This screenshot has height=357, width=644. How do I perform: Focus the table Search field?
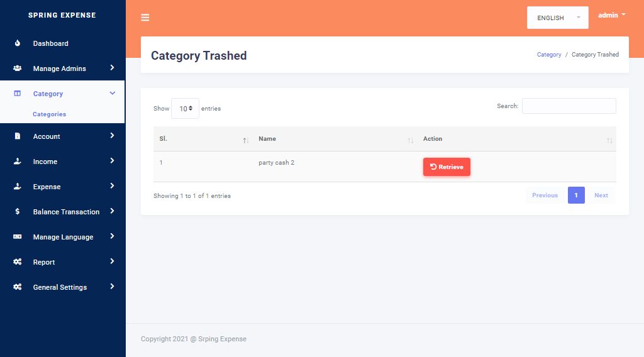tap(569, 106)
